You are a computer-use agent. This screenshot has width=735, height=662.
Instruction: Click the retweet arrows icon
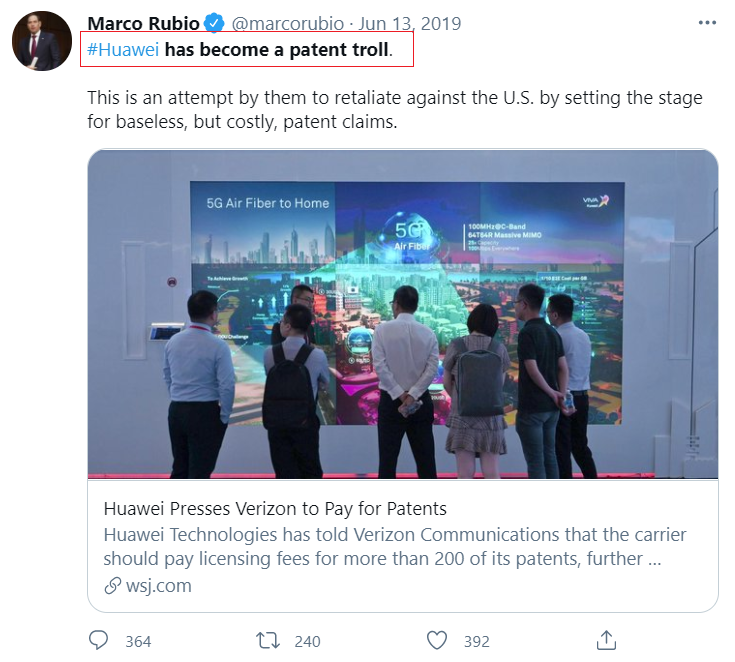[x=268, y=640]
